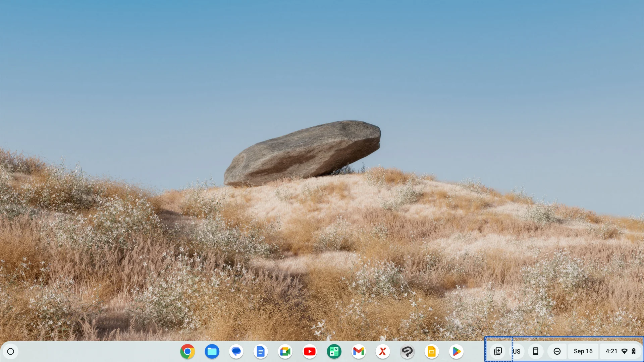644x362 pixels.
Task: Open the Messages app
Action: [236, 351]
